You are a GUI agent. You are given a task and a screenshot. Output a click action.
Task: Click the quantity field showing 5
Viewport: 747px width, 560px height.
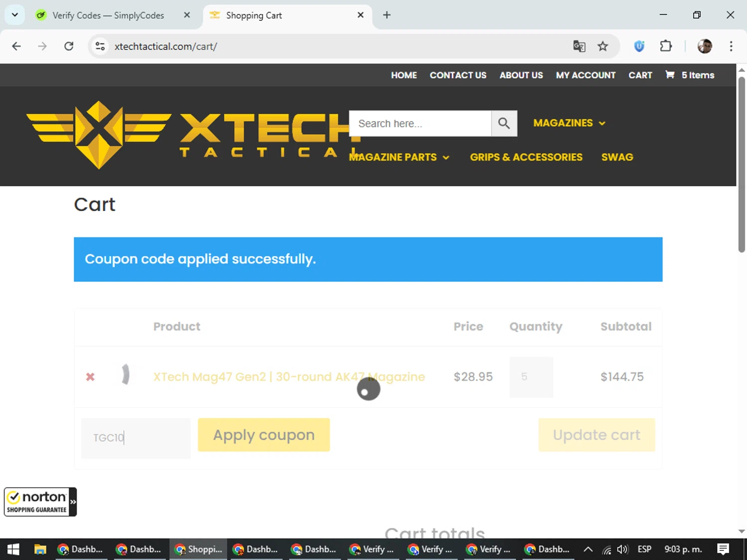tap(531, 377)
